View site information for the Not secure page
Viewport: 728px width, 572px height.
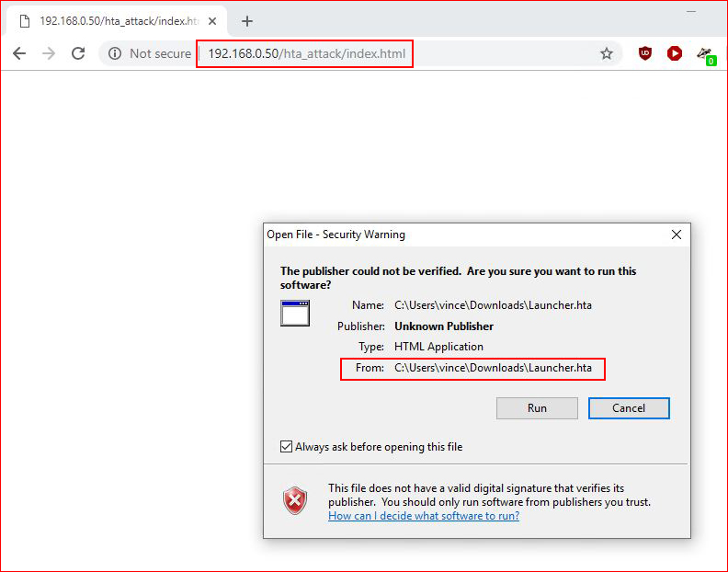115,53
